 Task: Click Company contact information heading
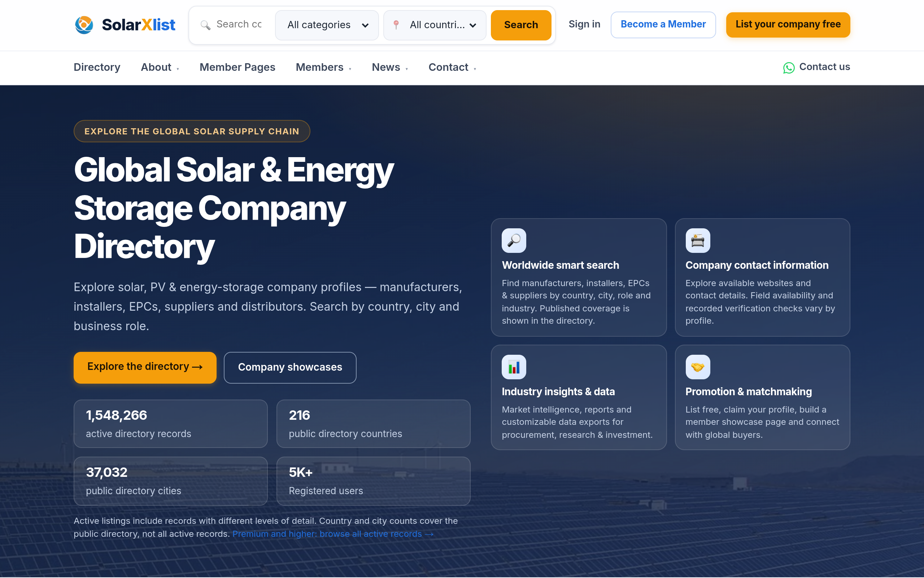coord(757,265)
